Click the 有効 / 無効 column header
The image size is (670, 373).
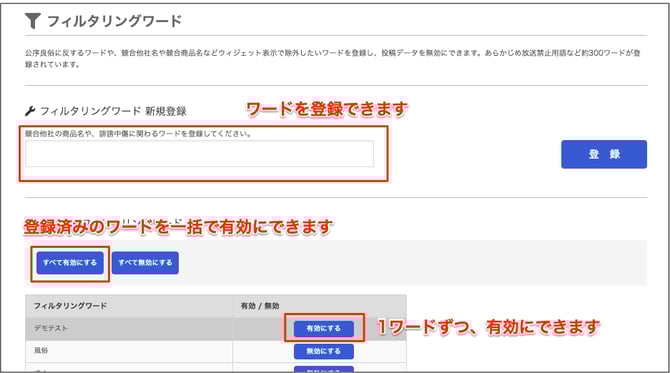(x=320, y=306)
